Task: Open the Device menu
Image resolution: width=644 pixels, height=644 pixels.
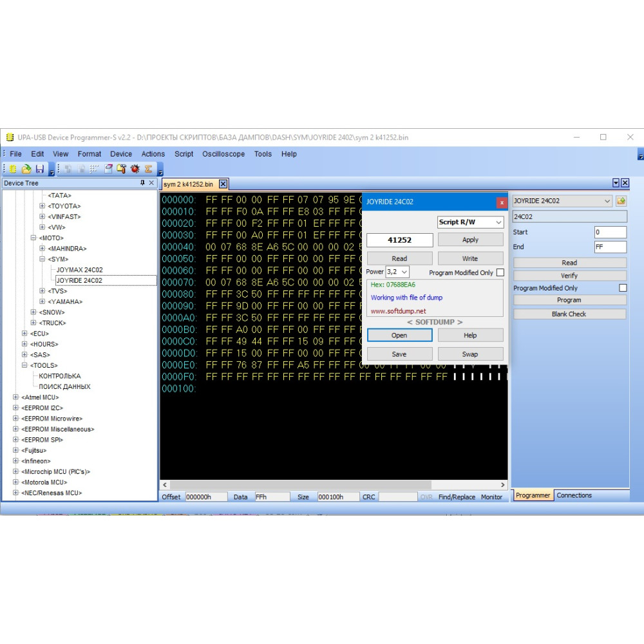Action: click(121, 154)
